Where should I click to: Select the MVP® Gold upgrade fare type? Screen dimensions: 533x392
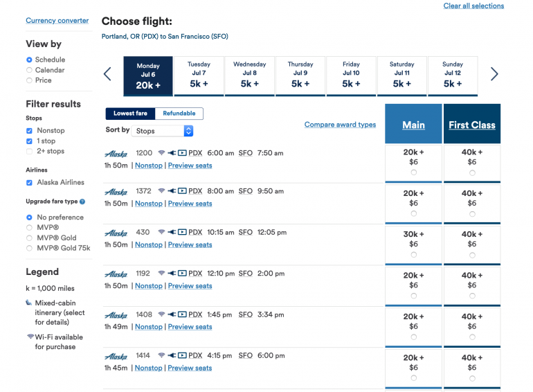29,238
